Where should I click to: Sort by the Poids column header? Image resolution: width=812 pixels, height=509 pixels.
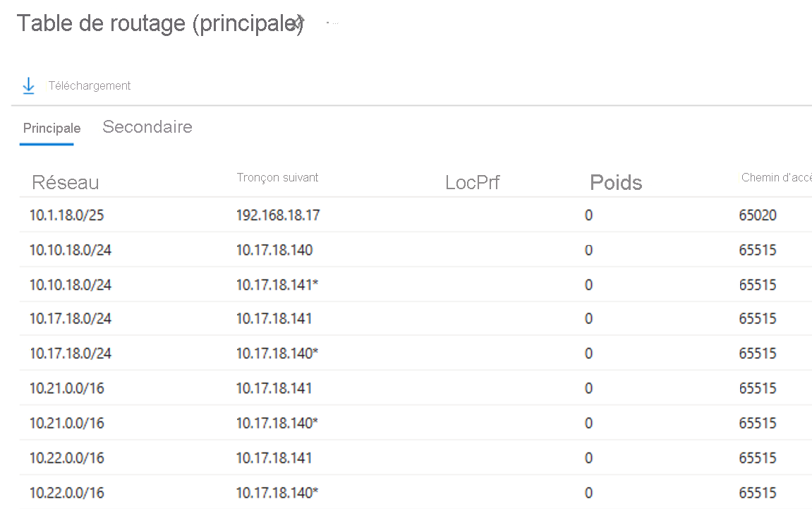point(615,183)
